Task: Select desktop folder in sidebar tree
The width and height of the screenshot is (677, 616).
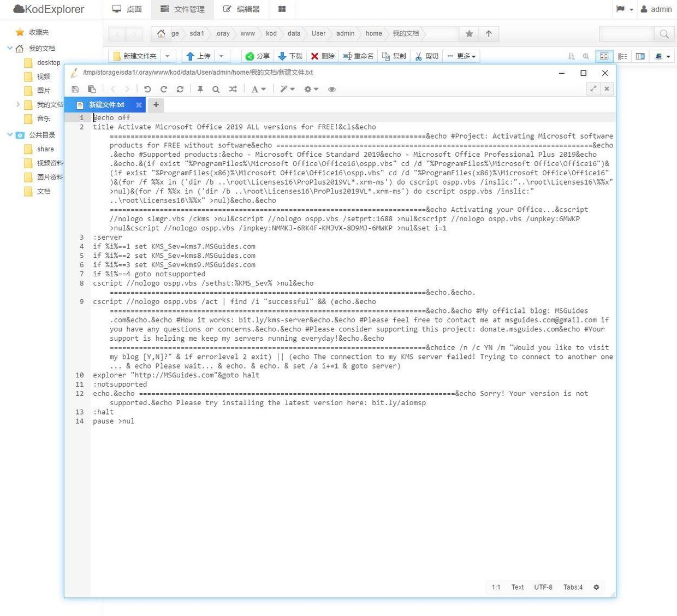Action: pyautogui.click(x=49, y=63)
